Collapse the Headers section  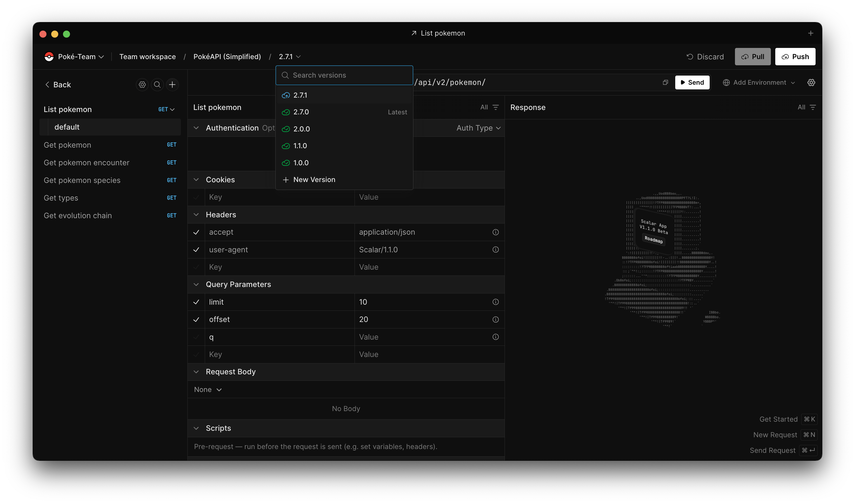(x=196, y=215)
